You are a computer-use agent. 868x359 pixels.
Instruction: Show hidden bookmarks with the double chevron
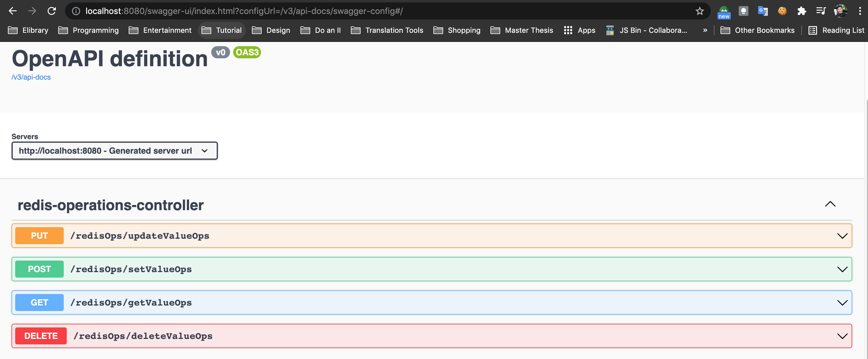(x=705, y=30)
